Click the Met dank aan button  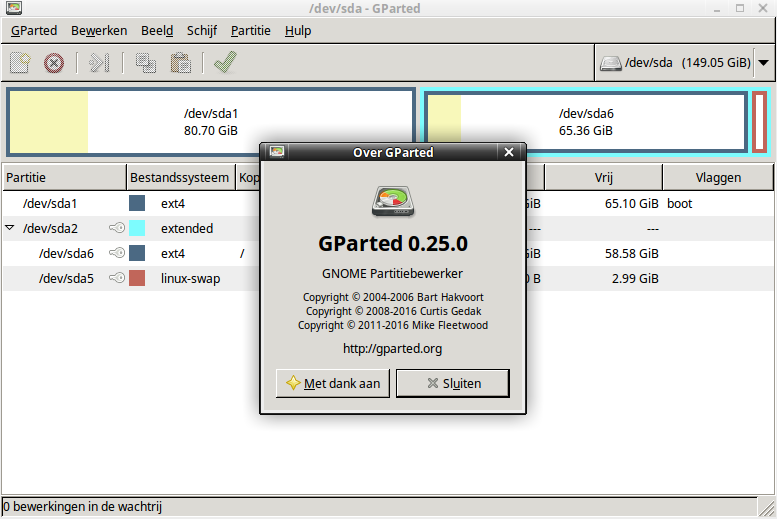(x=333, y=383)
